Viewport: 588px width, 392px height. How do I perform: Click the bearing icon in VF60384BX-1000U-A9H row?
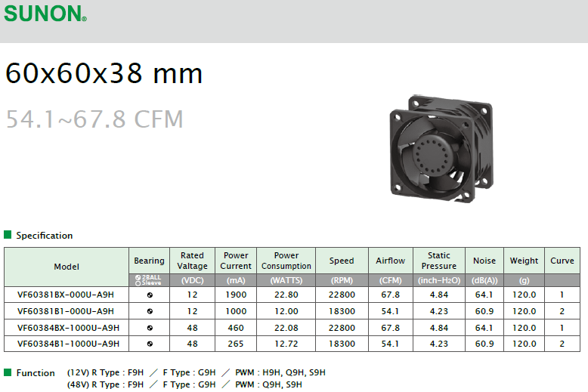point(150,328)
